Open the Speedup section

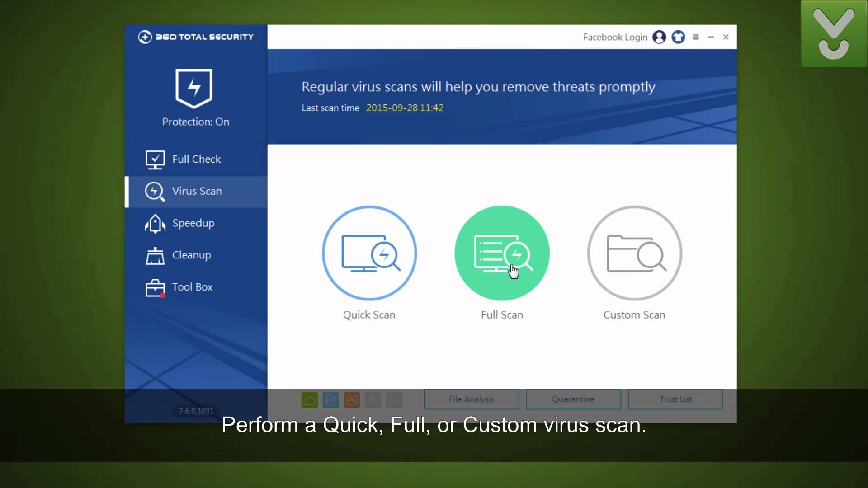(x=193, y=223)
